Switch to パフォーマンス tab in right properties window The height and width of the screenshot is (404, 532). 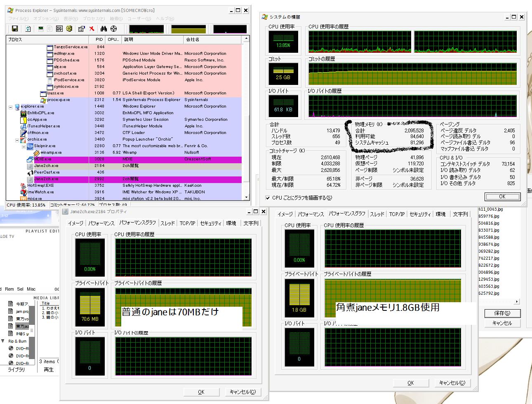(311, 214)
